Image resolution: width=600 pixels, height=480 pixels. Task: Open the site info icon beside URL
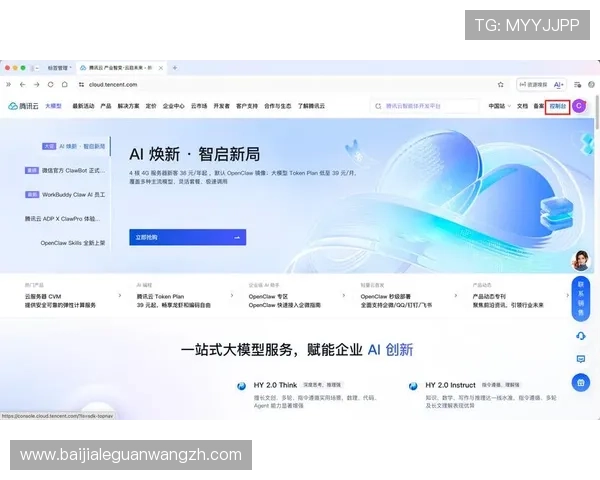tap(81, 85)
